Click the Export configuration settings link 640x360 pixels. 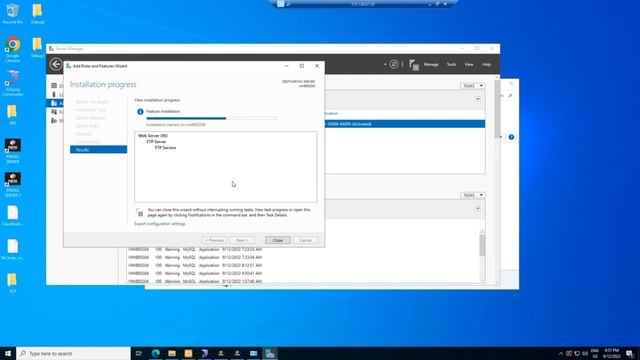click(160, 224)
